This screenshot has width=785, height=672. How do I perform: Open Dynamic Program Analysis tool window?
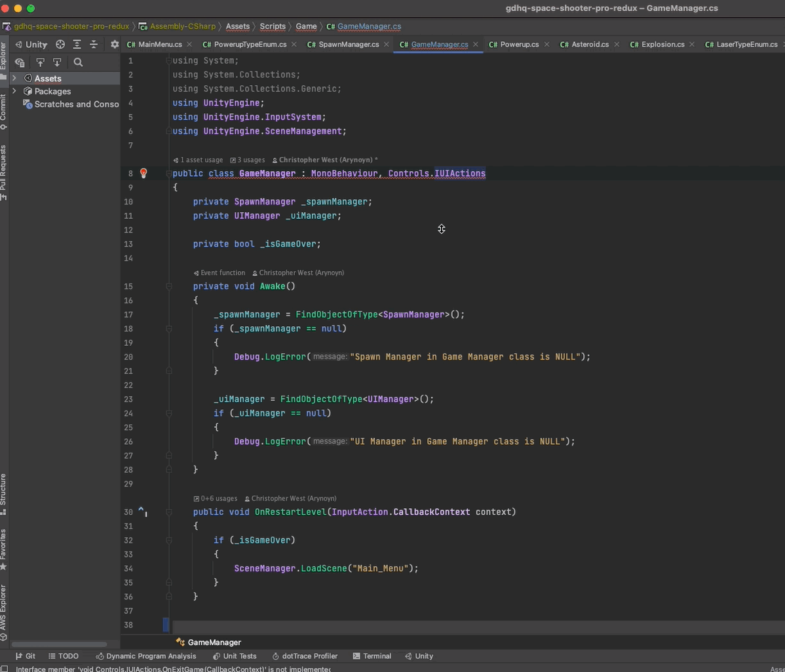[x=146, y=656]
